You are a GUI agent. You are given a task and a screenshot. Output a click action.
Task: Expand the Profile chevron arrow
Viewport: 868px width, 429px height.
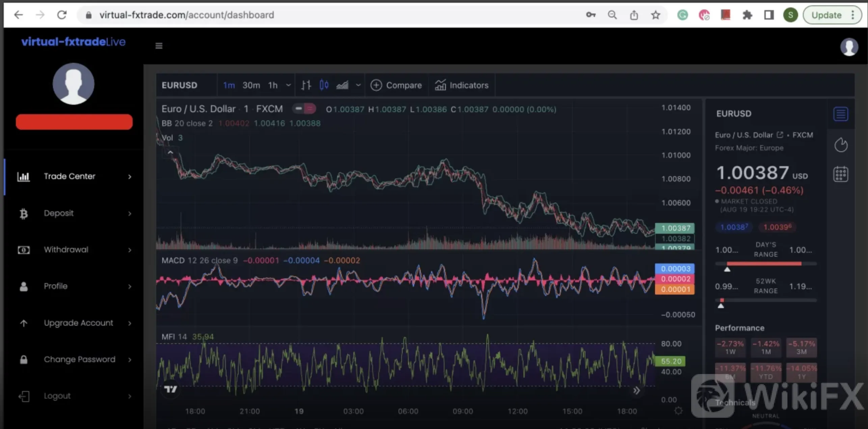coord(130,286)
